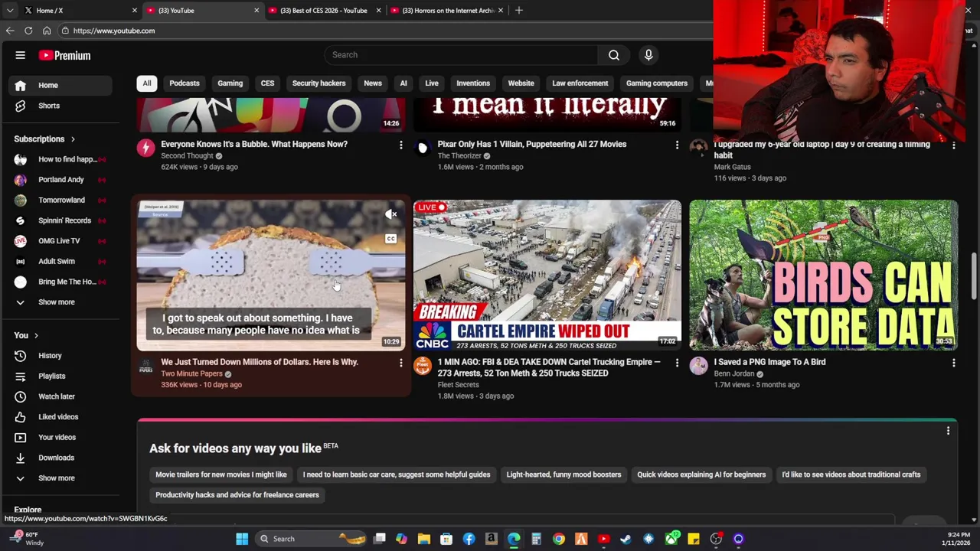Screen dimensions: 980x551
Task: Click 'Quick videos explaining AI for beginners'
Action: coord(701,474)
